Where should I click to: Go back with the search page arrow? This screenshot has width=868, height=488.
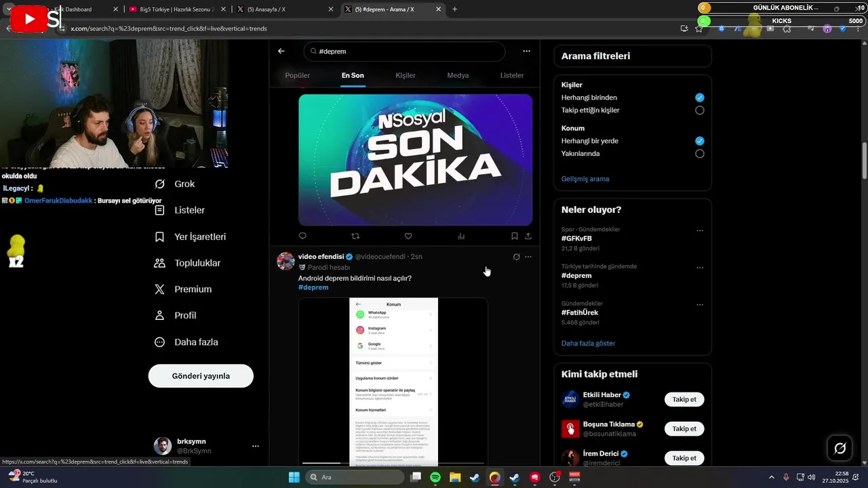click(x=281, y=51)
